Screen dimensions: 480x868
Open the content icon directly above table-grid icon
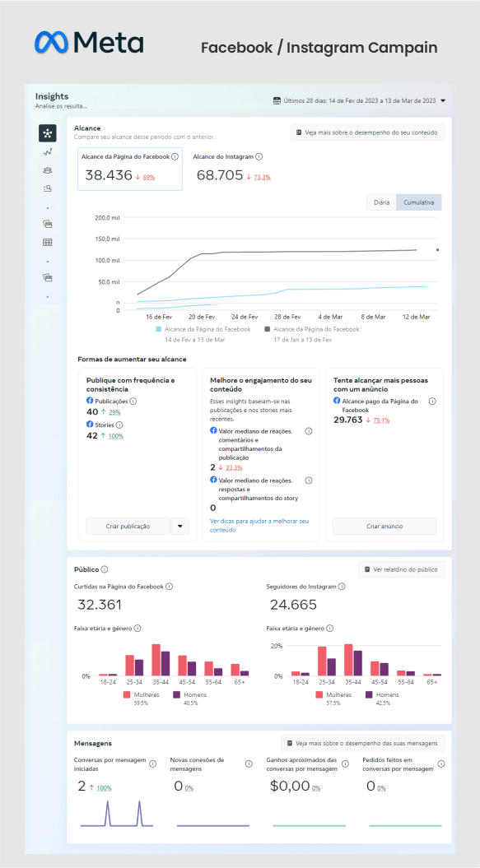(x=48, y=224)
